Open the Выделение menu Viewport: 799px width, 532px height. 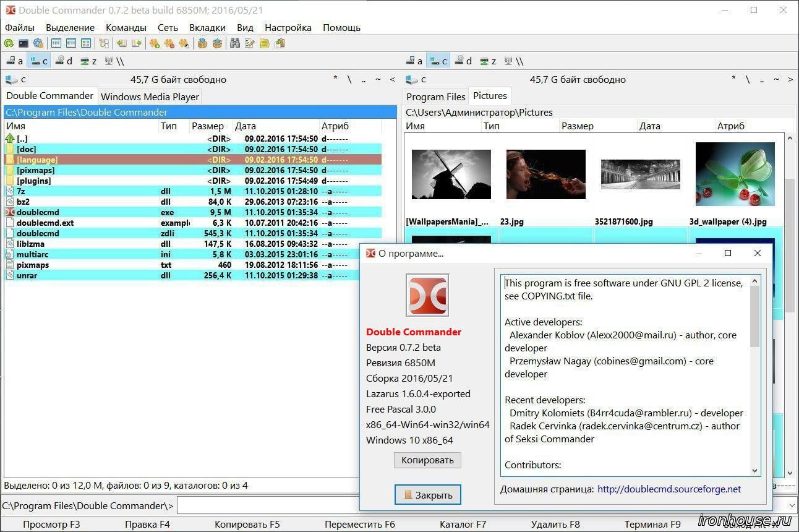pyautogui.click(x=70, y=27)
